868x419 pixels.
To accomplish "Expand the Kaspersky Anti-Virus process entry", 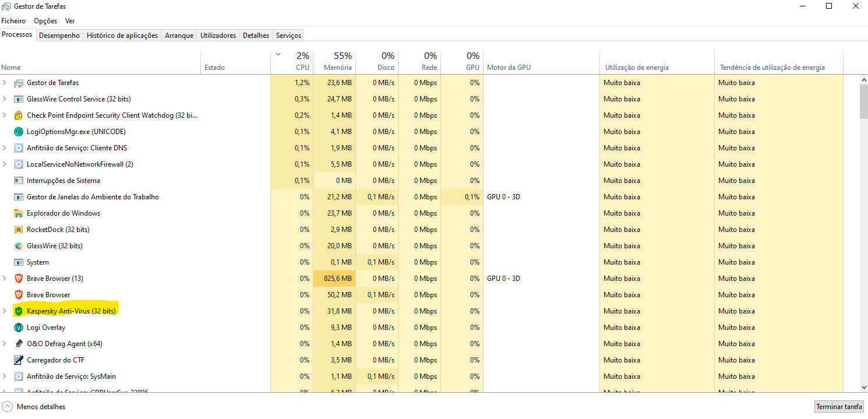I will point(5,311).
